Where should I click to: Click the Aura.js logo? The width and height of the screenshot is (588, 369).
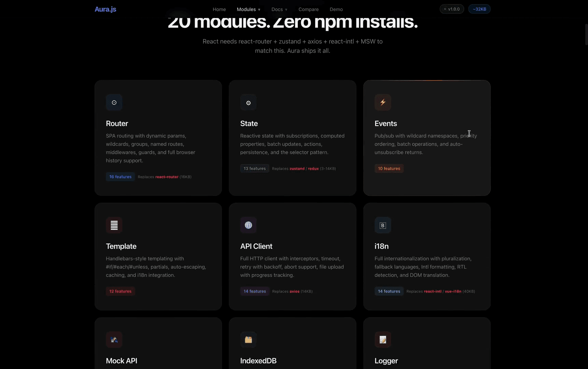click(x=105, y=9)
